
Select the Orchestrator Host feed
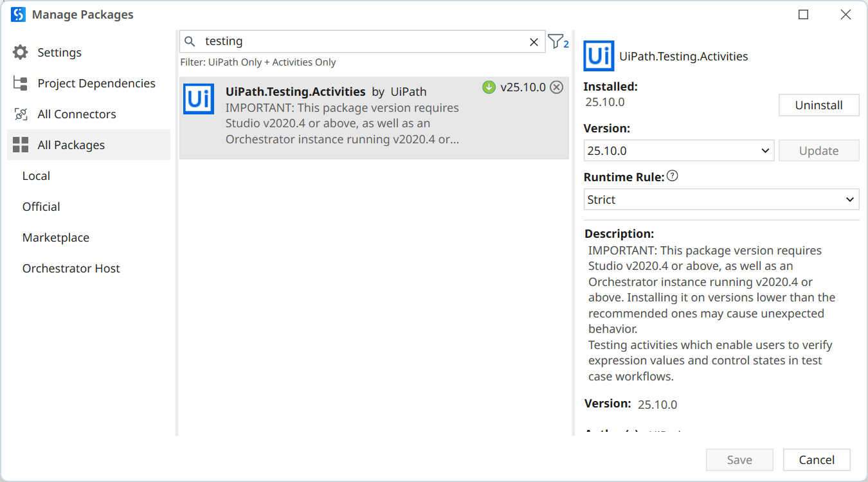71,269
